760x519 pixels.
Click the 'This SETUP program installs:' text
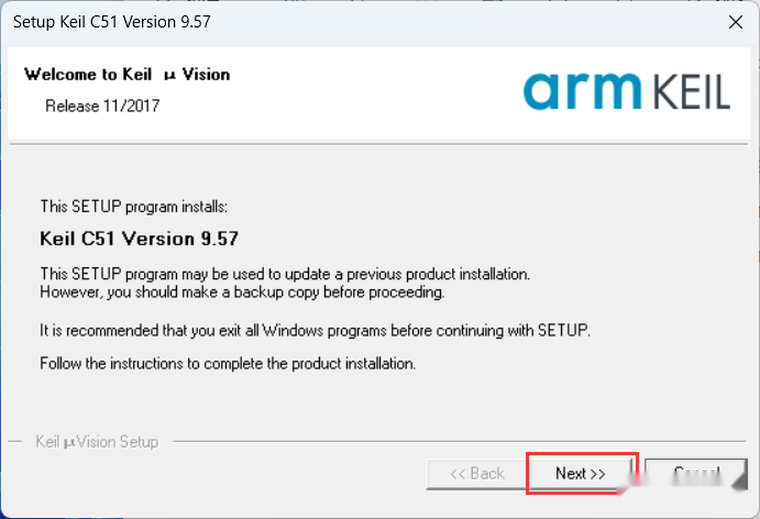134,206
